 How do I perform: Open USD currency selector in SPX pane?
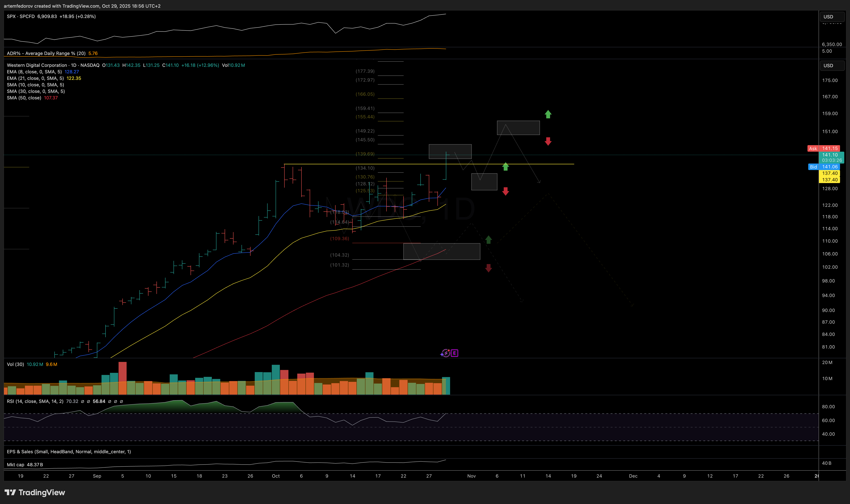coord(832,17)
